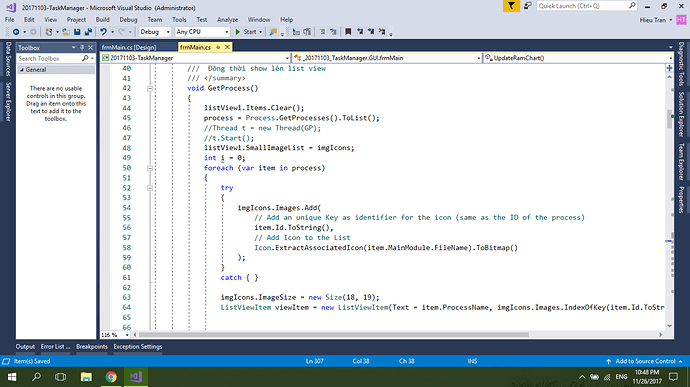Click the Open File folder icon
The width and height of the screenshot is (690, 387).
(x=66, y=32)
